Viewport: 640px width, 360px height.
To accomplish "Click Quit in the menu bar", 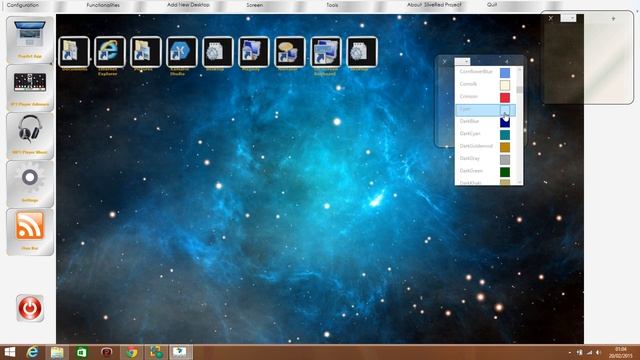I will [x=492, y=5].
